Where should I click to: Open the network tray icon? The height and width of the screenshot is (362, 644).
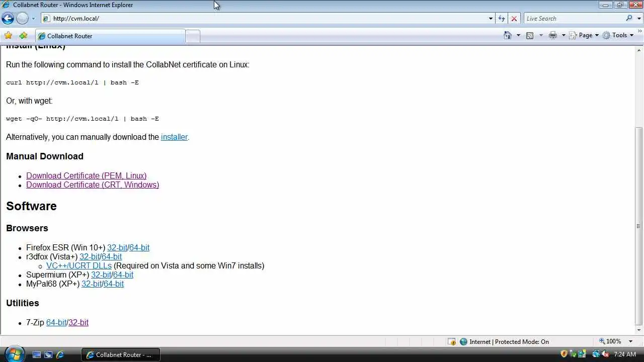(x=596, y=354)
